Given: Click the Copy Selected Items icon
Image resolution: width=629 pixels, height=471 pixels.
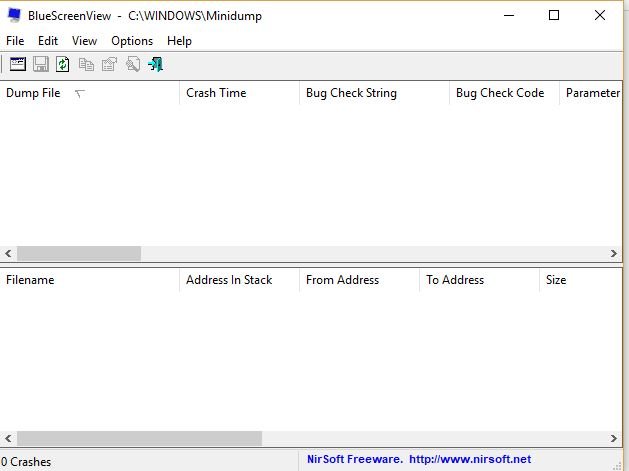Looking at the screenshot, I should [x=86, y=64].
